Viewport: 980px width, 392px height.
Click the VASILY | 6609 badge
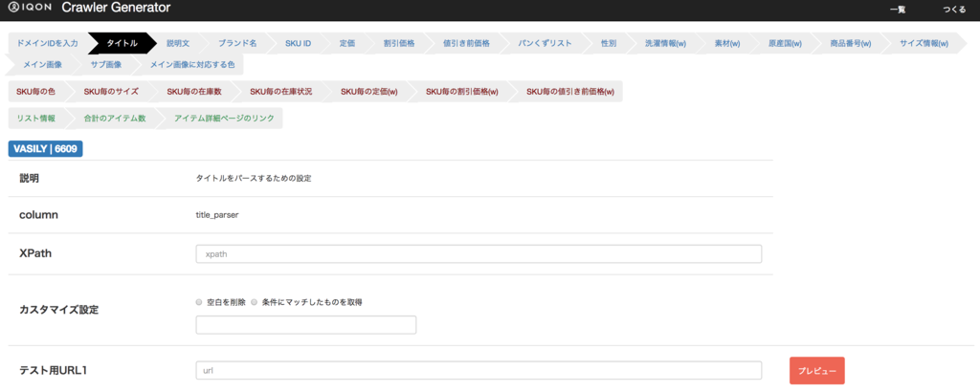pyautogui.click(x=45, y=149)
